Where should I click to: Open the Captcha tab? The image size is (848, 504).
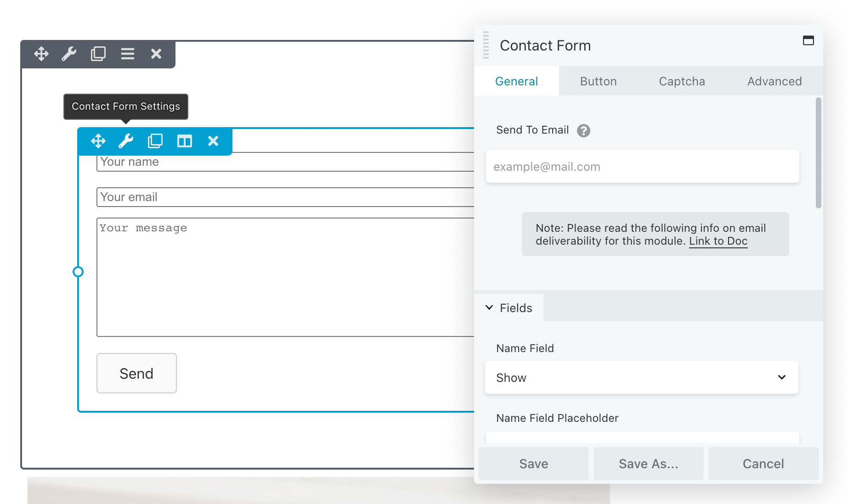tap(682, 81)
